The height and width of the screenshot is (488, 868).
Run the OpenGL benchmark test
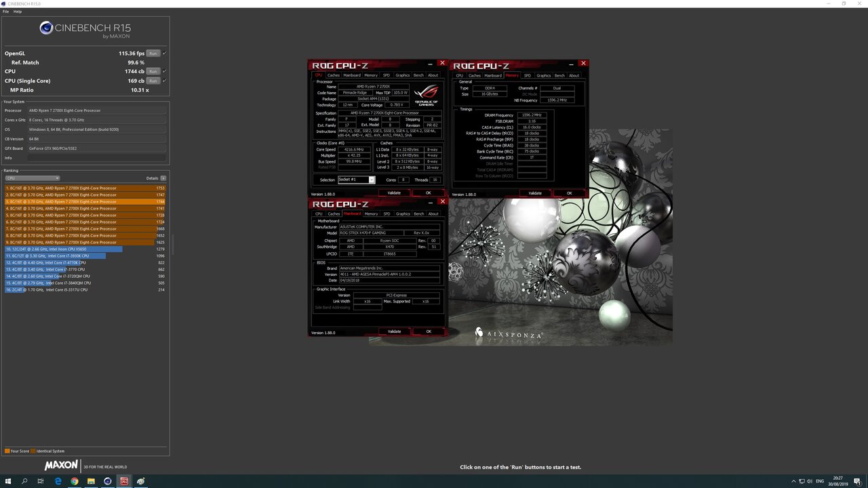coord(153,53)
